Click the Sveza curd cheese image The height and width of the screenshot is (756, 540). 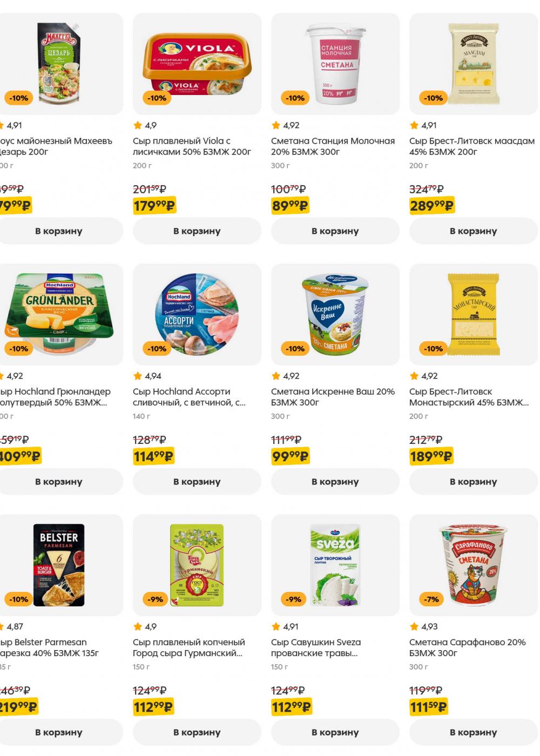click(335, 565)
